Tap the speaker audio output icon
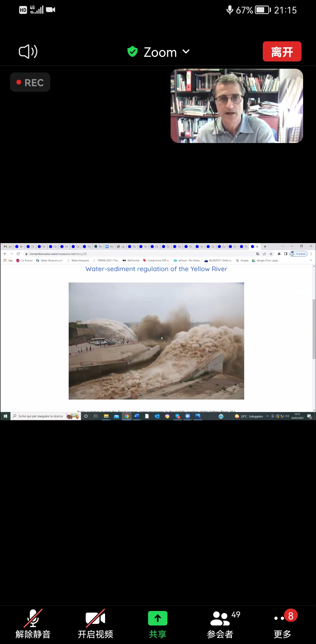The image size is (316, 644). point(28,52)
